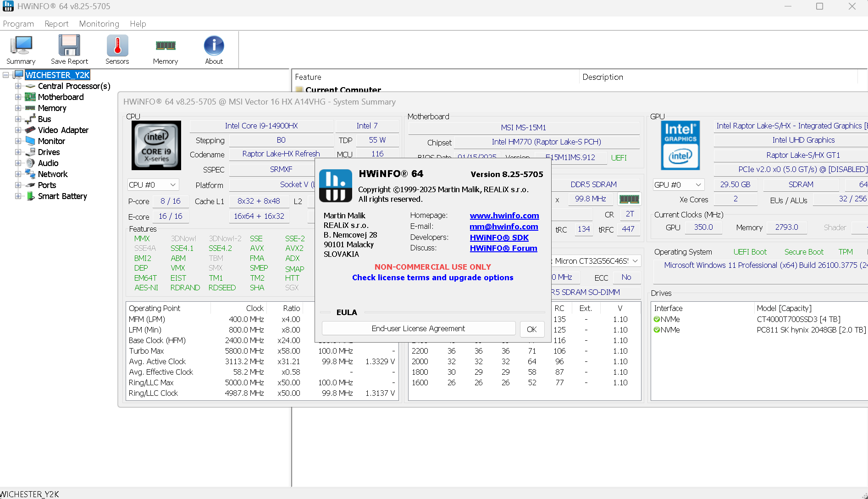The height and width of the screenshot is (499, 868).
Task: Open the www.hwinfo.com homepage link
Action: pos(504,216)
